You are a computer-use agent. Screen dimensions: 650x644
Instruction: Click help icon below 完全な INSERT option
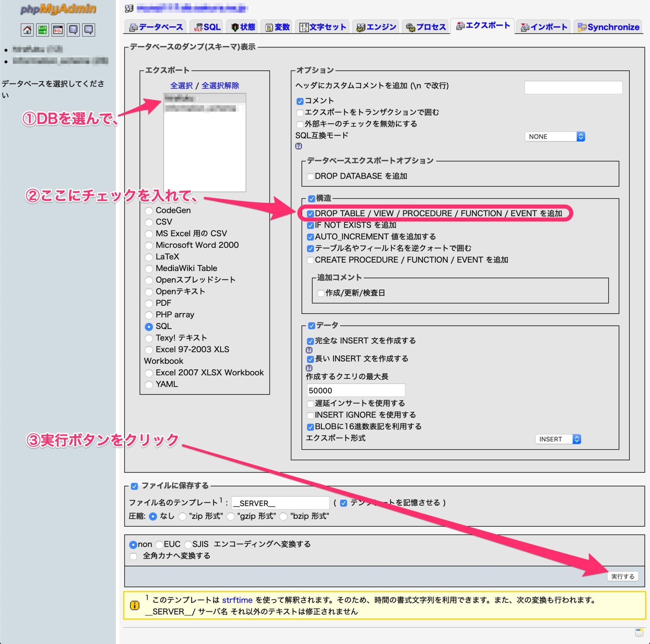(309, 350)
